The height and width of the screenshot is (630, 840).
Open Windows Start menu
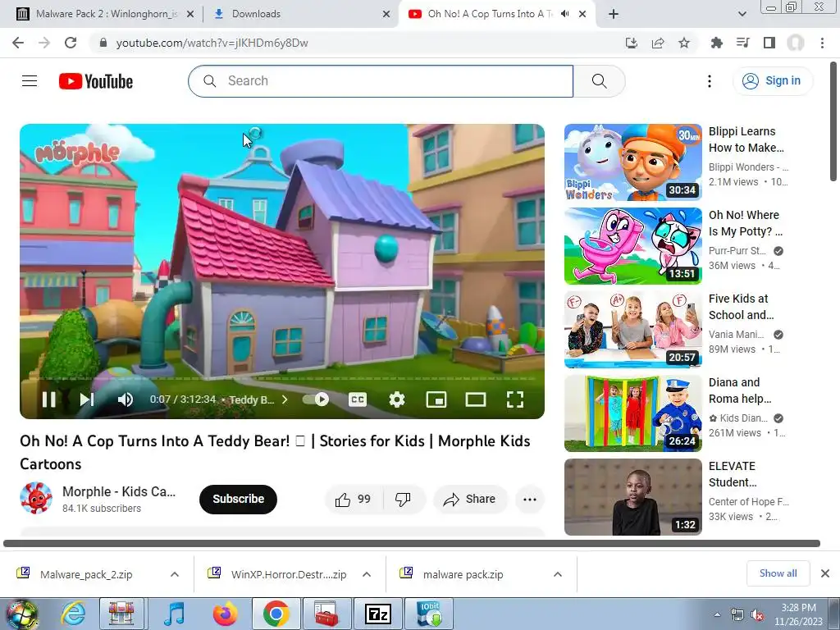coord(22,614)
